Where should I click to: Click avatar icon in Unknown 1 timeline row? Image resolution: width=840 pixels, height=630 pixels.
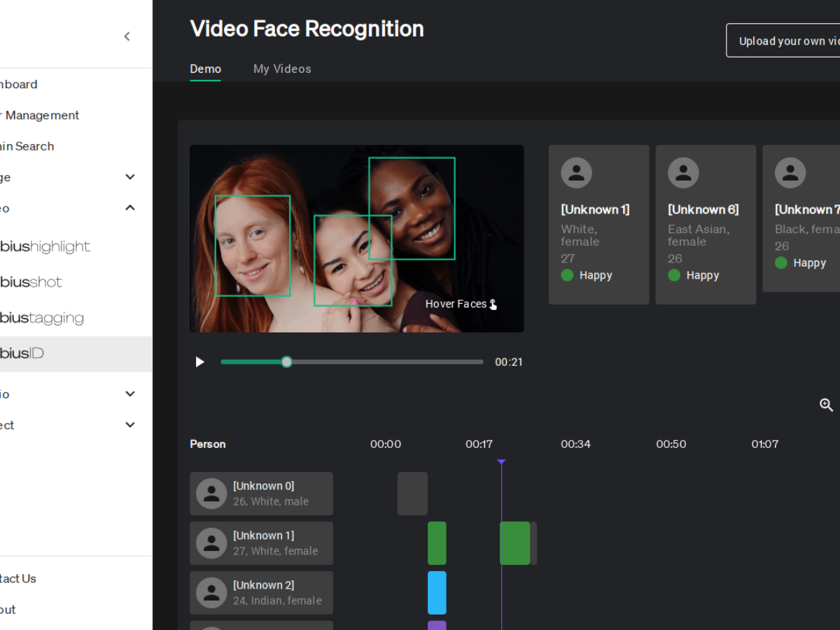(x=211, y=543)
